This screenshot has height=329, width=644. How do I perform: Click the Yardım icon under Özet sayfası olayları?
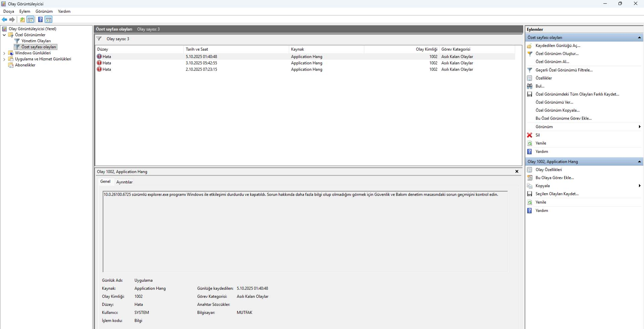pyautogui.click(x=530, y=152)
